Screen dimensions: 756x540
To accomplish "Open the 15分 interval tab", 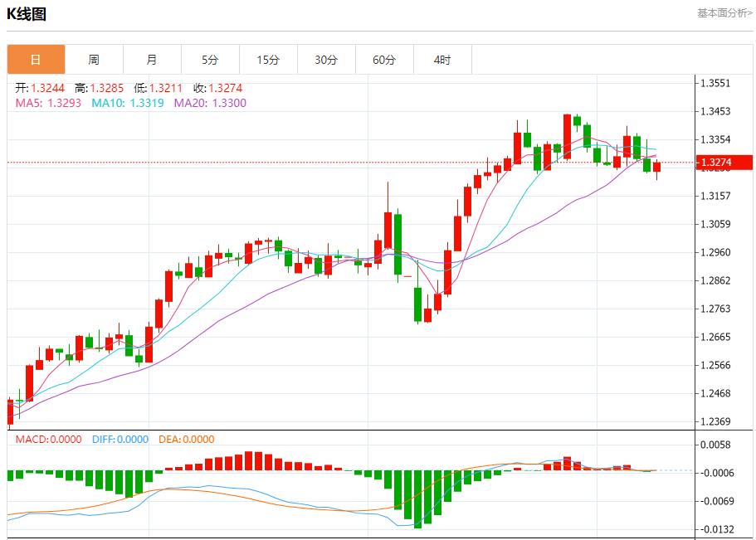I will pyautogui.click(x=268, y=60).
